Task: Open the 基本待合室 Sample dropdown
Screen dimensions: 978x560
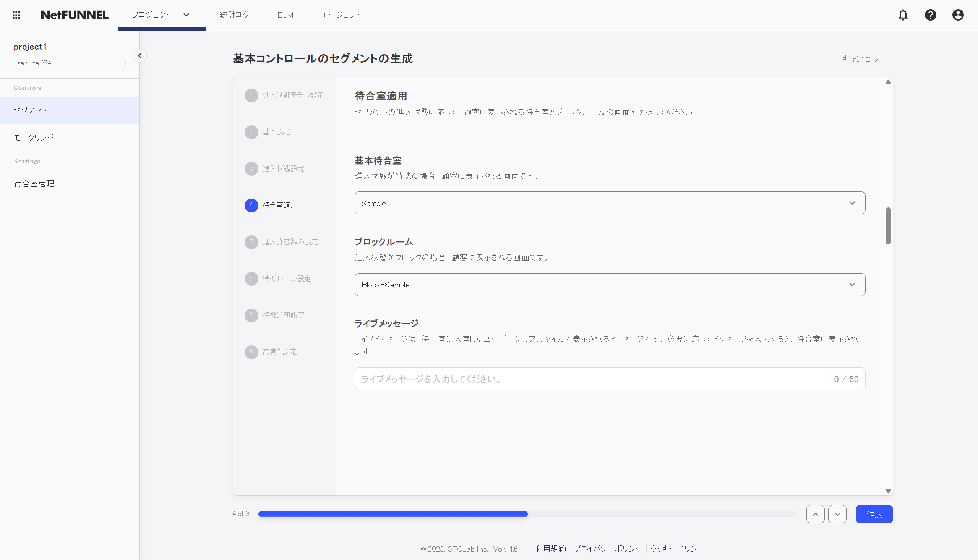Action: tap(610, 203)
